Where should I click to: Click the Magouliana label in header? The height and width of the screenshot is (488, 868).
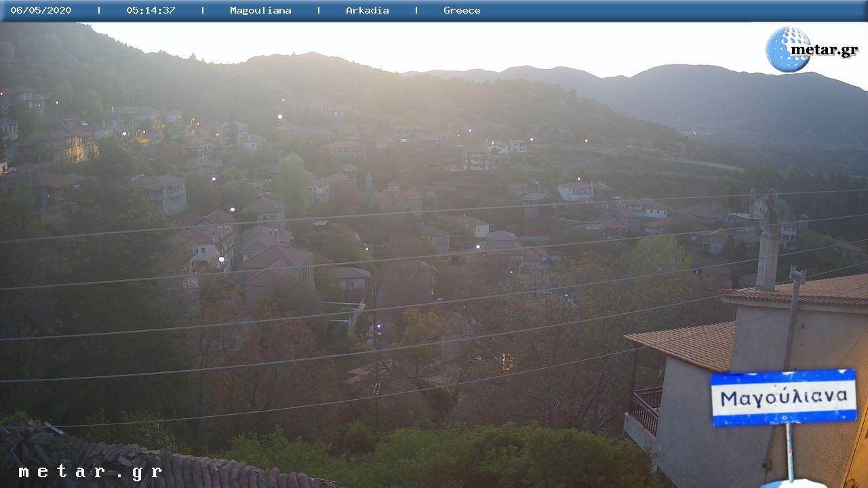click(260, 11)
